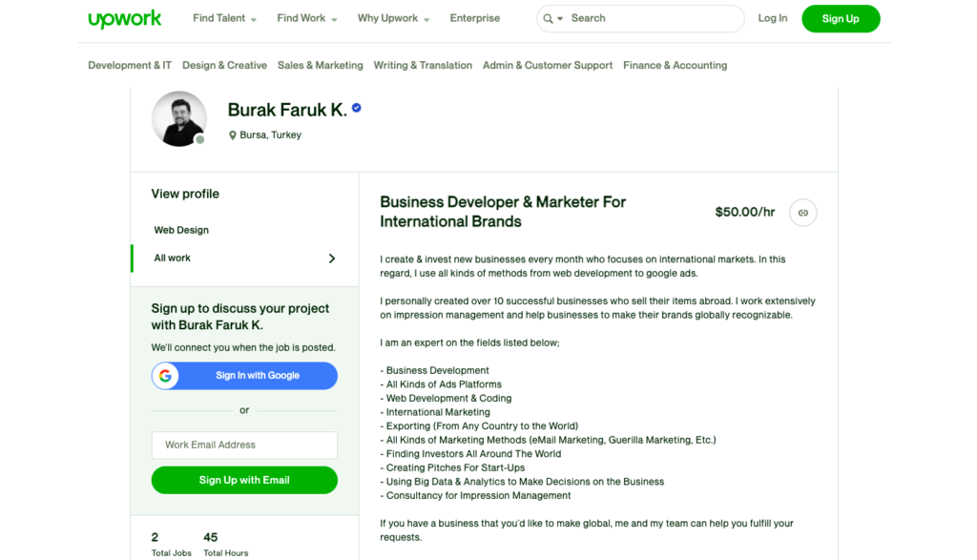Go to Enterprise in the top menu
977x560 pixels.
tap(475, 18)
